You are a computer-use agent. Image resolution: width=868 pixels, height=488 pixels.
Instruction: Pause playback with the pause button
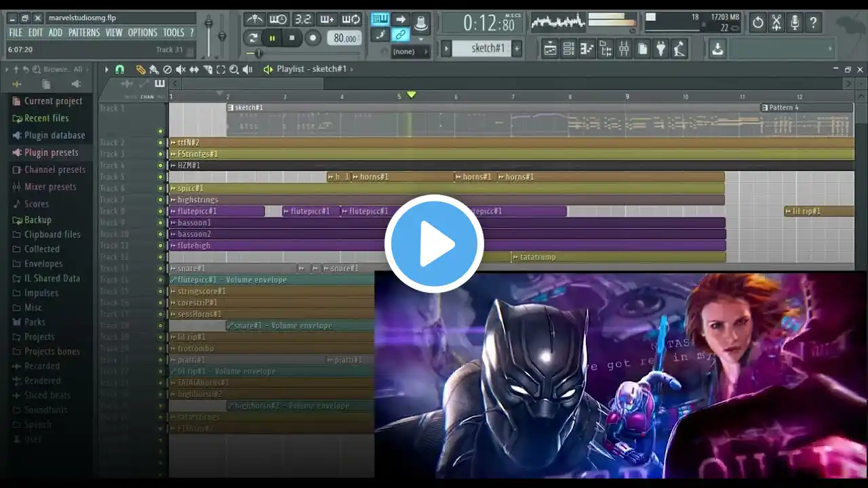click(273, 38)
